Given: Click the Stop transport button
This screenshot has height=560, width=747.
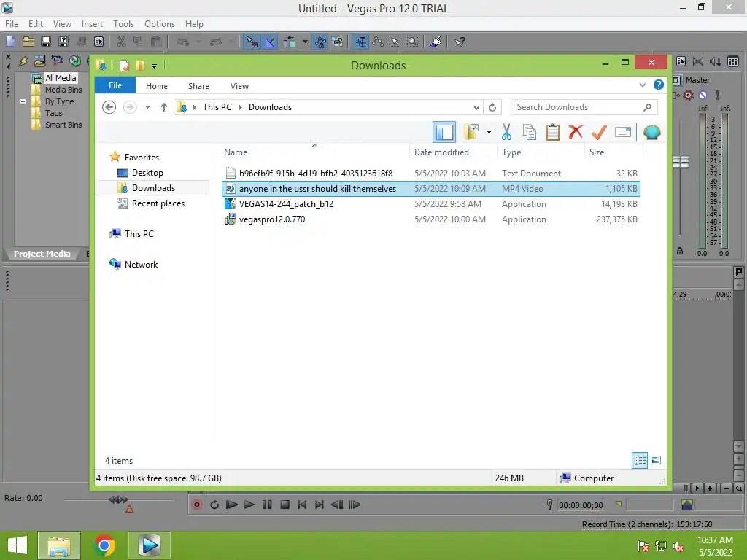Looking at the screenshot, I should [x=285, y=505].
